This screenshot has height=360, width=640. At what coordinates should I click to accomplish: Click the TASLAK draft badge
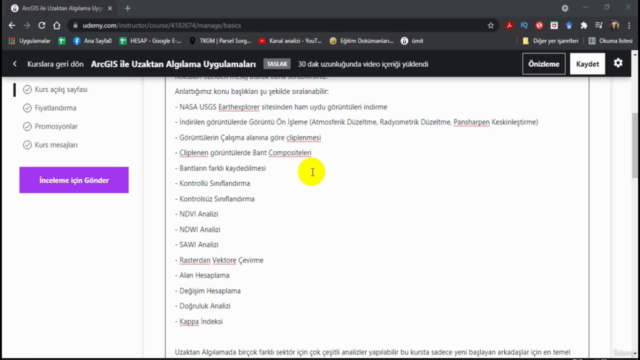(277, 64)
